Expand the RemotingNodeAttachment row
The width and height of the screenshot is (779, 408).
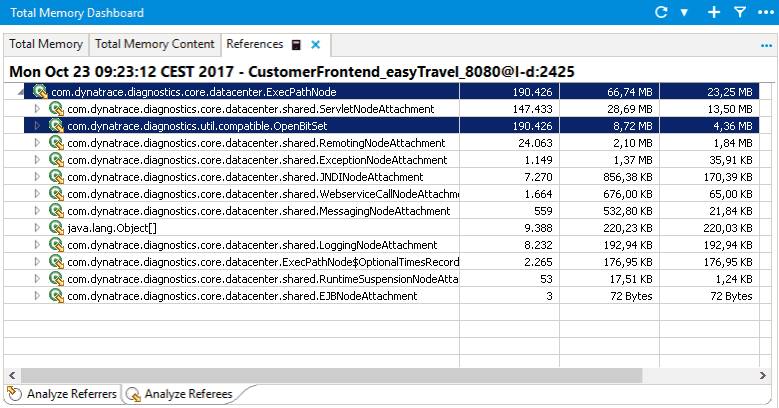[37, 143]
